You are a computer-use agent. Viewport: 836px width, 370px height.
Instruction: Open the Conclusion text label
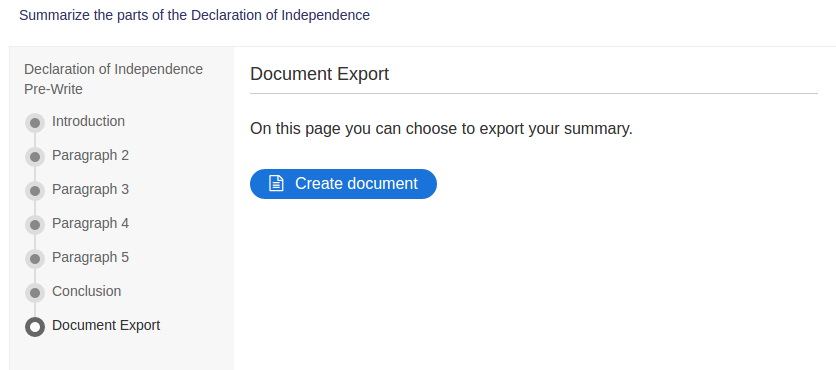click(87, 291)
